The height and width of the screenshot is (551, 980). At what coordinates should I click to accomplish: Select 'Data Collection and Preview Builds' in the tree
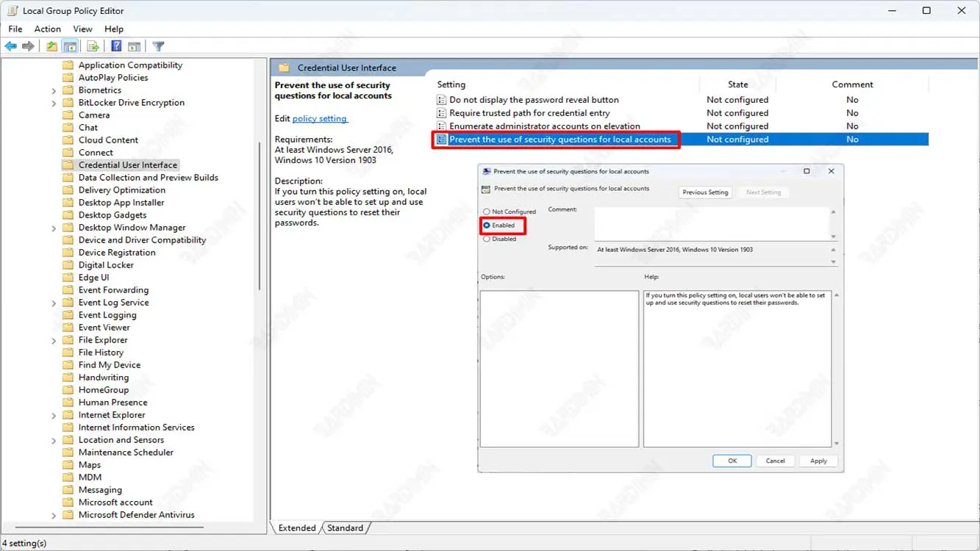coord(149,178)
